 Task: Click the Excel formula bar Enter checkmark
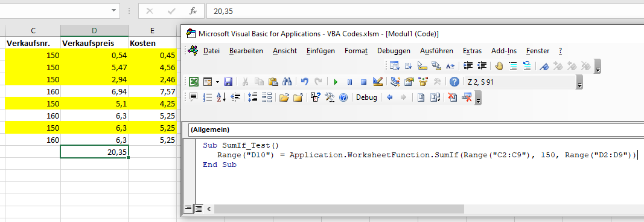[171, 11]
